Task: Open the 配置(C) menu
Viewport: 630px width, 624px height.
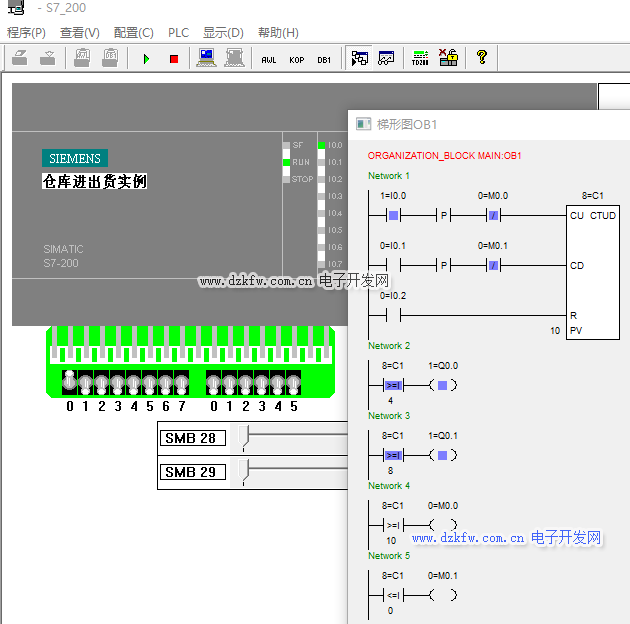Action: coord(133,32)
